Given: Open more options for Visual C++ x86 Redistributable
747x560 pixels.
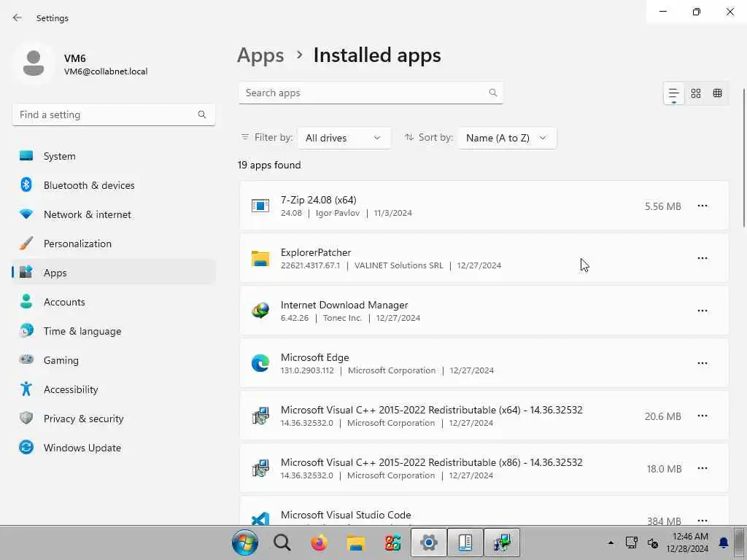Looking at the screenshot, I should pos(703,469).
